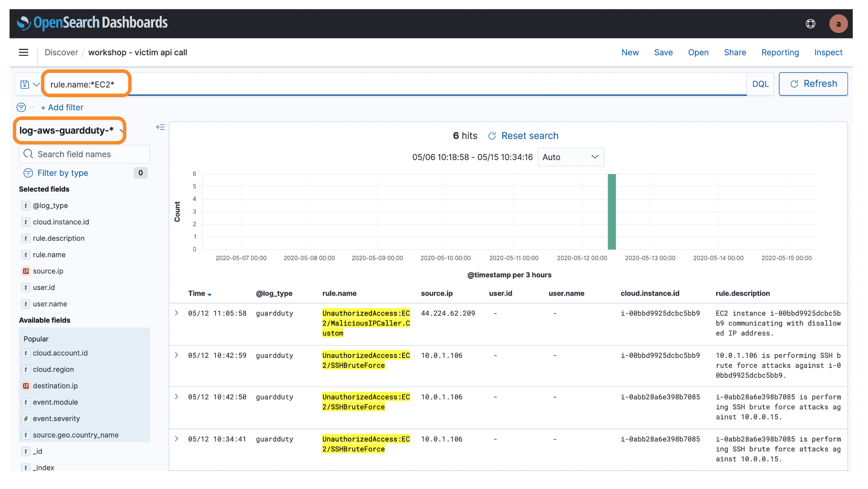Click the rule.name field type icon
The height and width of the screenshot is (489, 868).
coord(26,255)
